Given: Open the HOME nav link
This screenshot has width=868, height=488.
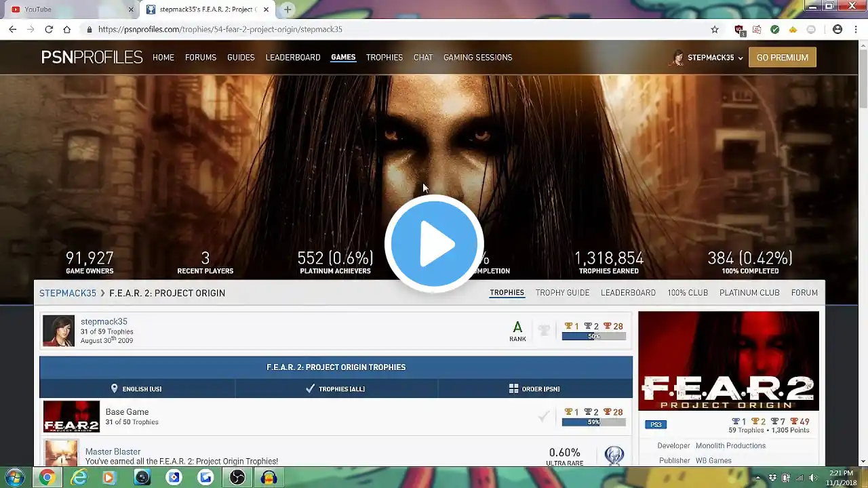Looking at the screenshot, I should coord(163,58).
